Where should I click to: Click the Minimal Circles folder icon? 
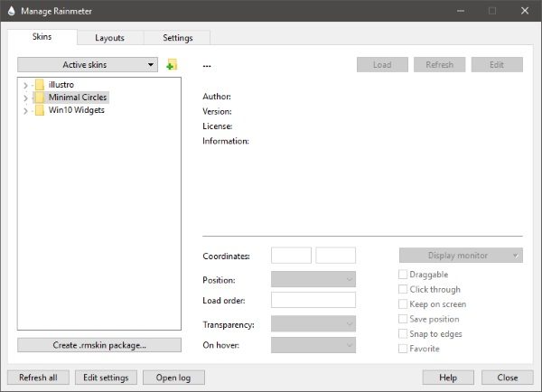click(39, 98)
